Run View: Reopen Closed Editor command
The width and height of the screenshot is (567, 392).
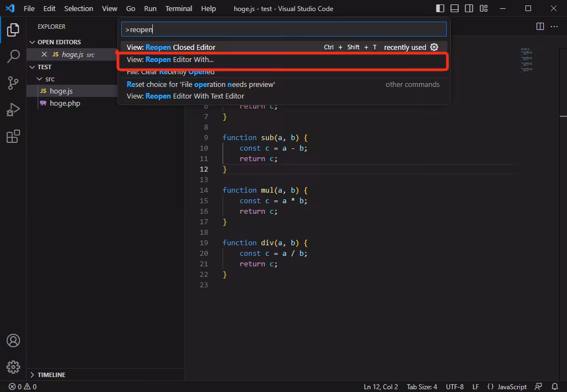tap(284, 47)
